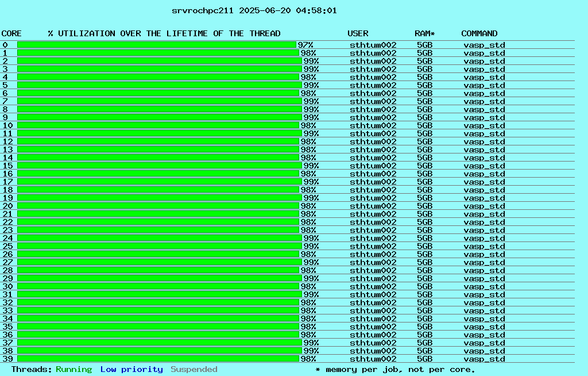Select vasp_std command in core 26 row
This screenshot has height=376, width=588.
pyautogui.click(x=484, y=254)
